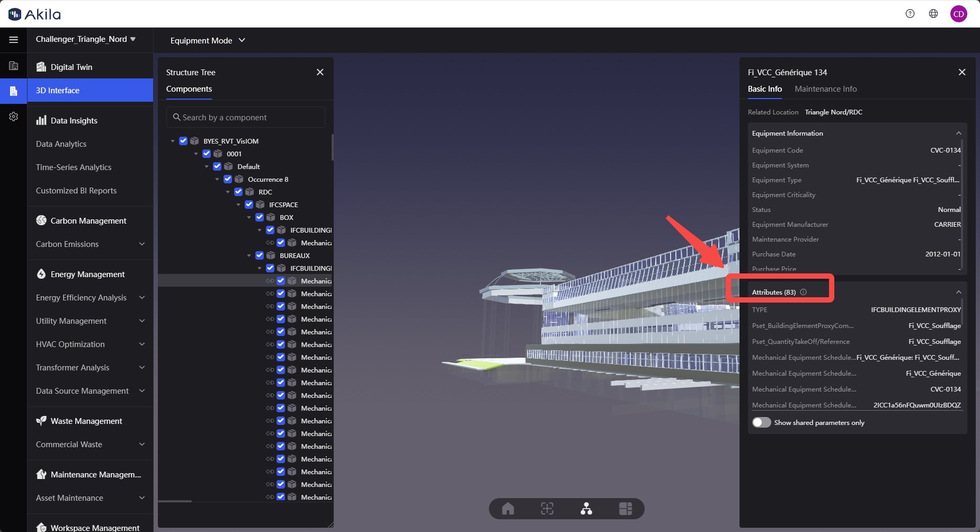Click the Energy Management flame icon
This screenshot has height=532, width=980.
41,274
